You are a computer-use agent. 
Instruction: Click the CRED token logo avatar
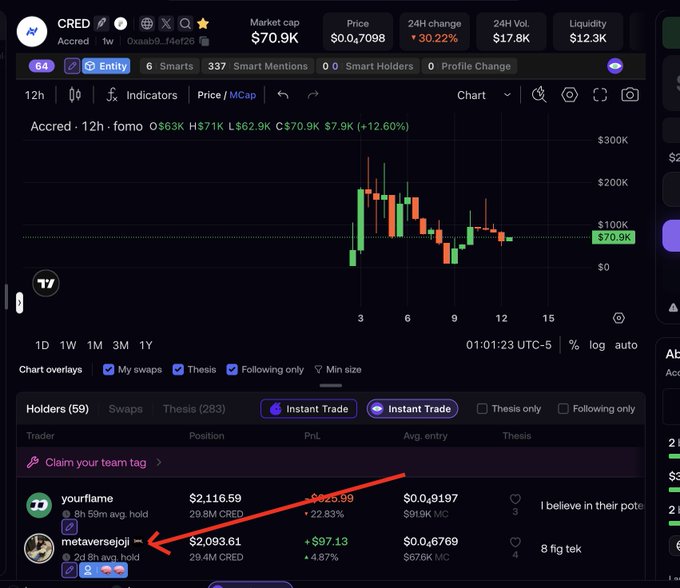[x=32, y=31]
